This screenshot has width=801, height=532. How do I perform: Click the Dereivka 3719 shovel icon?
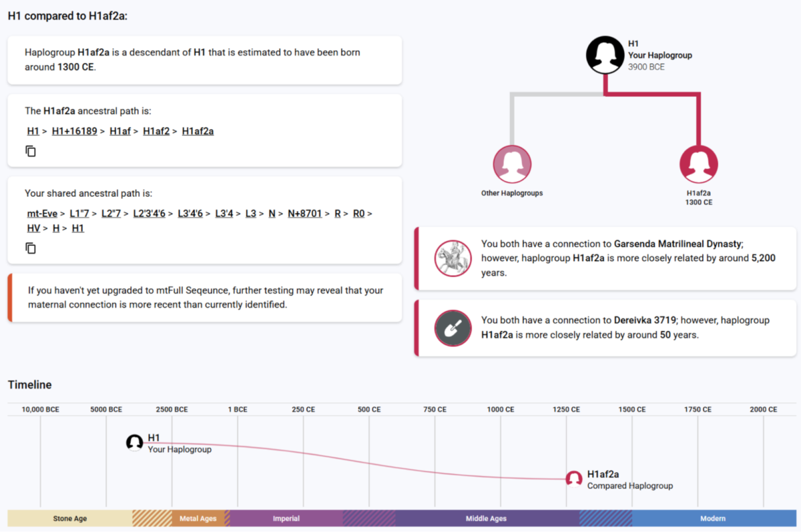tap(453, 328)
